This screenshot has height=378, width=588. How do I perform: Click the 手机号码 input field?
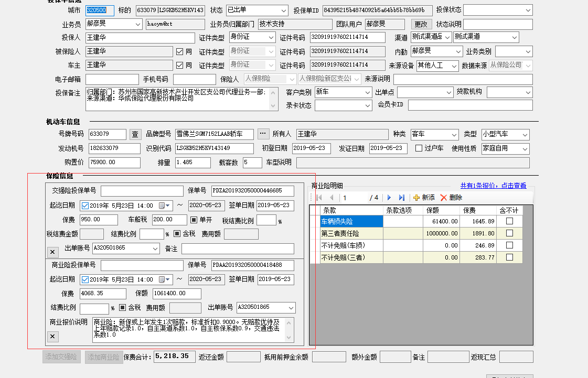(x=194, y=79)
